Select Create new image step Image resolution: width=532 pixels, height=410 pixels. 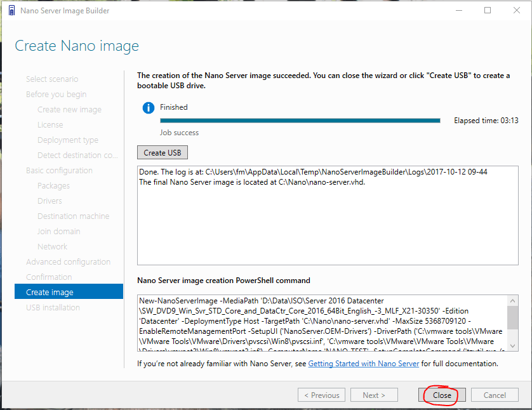[70, 109]
